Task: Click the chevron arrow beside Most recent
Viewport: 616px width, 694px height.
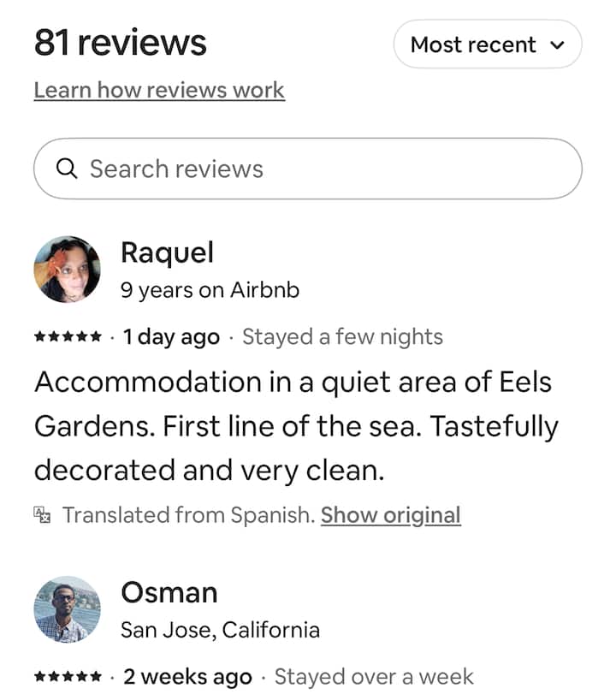Action: (558, 45)
